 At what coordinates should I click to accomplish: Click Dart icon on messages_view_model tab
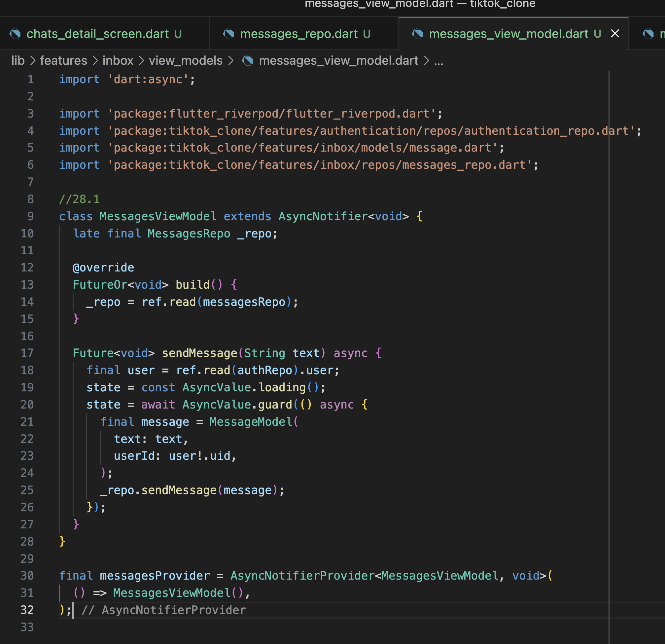[418, 34]
